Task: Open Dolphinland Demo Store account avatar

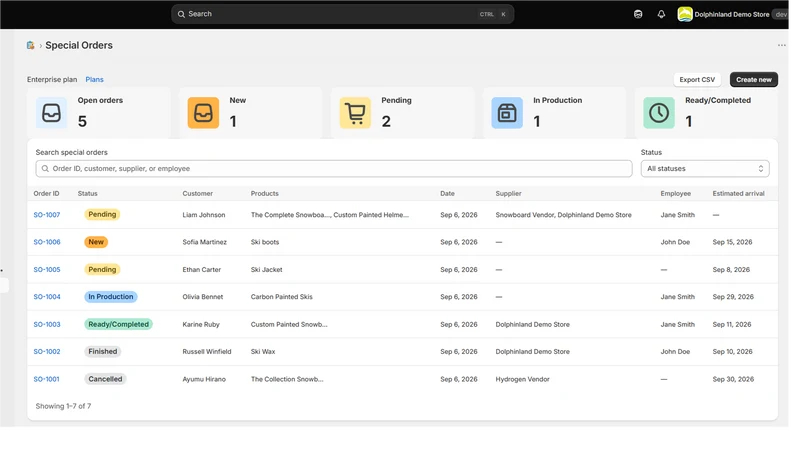Action: pos(685,14)
